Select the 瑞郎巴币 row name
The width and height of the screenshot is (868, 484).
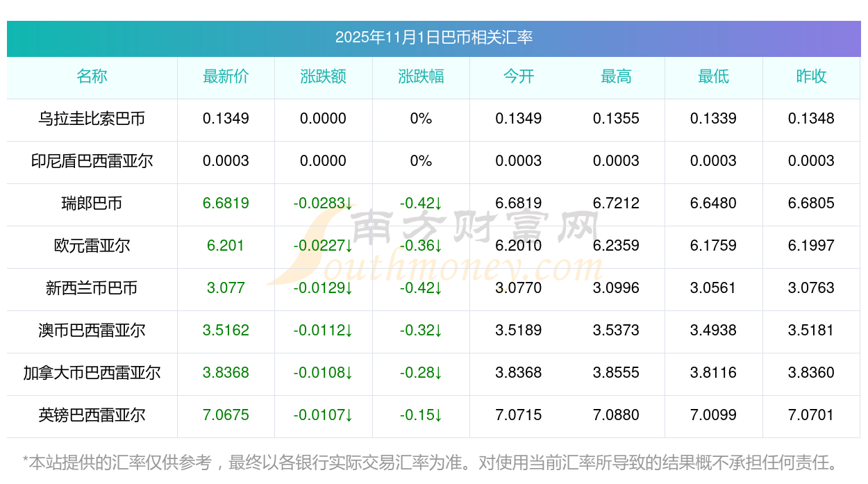pos(92,203)
